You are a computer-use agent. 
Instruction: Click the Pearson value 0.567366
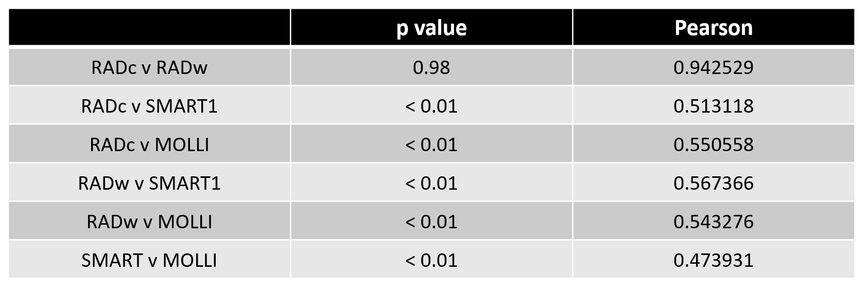[x=714, y=184]
